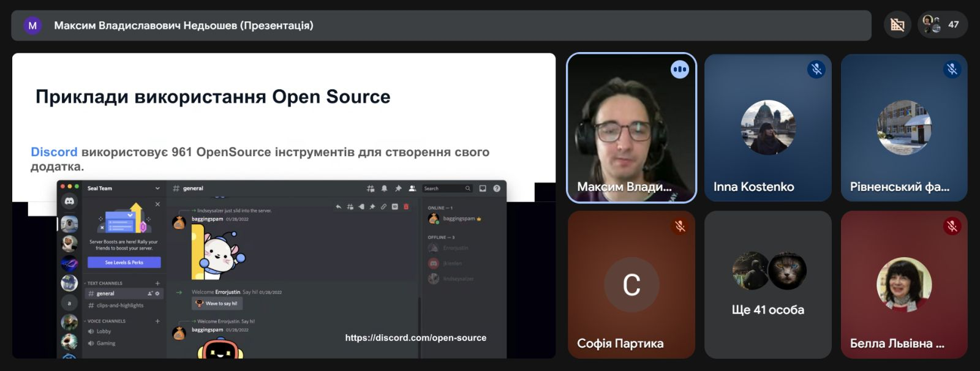Click the 'general' title in Discord header

[x=193, y=189]
